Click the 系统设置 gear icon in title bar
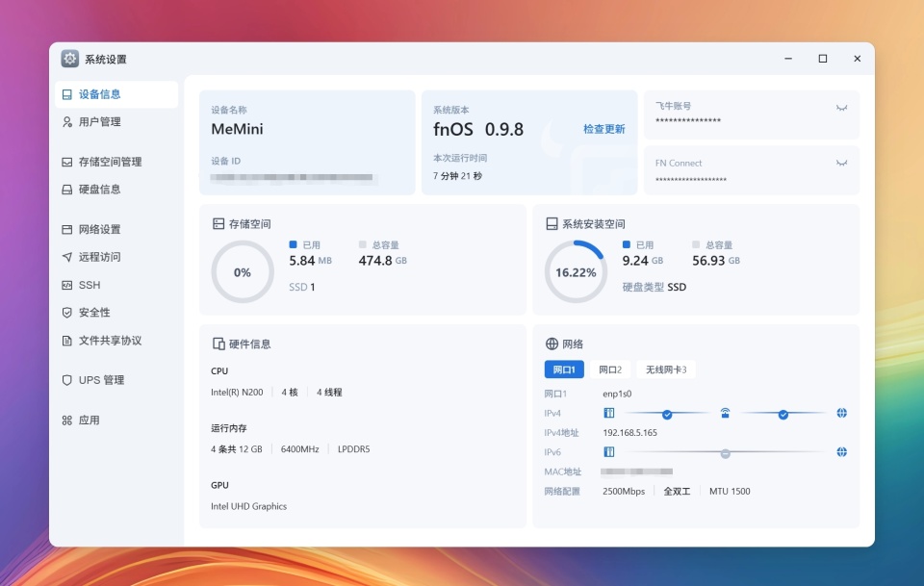This screenshot has width=924, height=586. coord(70,59)
